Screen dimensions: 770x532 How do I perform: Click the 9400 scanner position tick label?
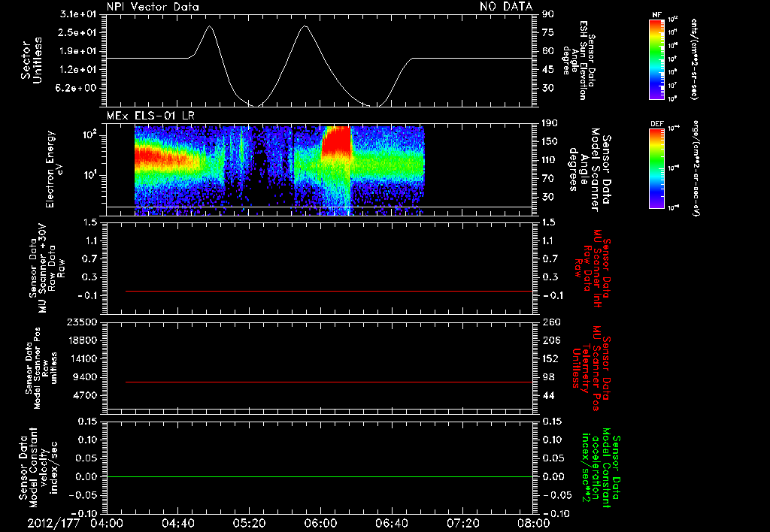tap(84, 377)
